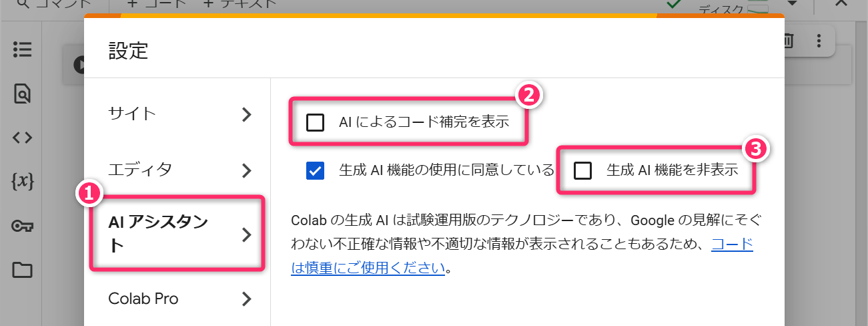Expand the Colab Pro chevron arrow
Image resolution: width=868 pixels, height=326 pixels.
tap(247, 299)
